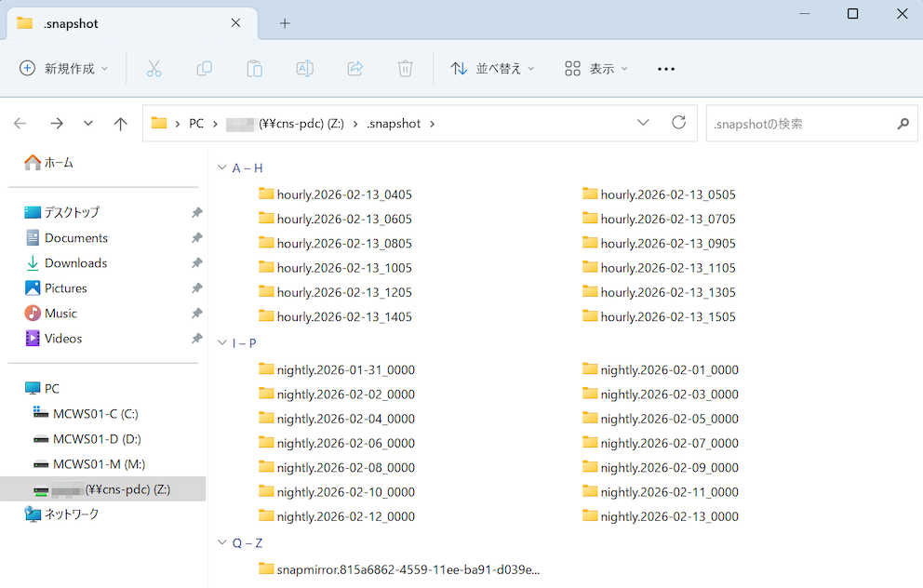Image resolution: width=923 pixels, height=588 pixels.
Task: Open the 表示 view options menu
Action: pyautogui.click(x=596, y=69)
